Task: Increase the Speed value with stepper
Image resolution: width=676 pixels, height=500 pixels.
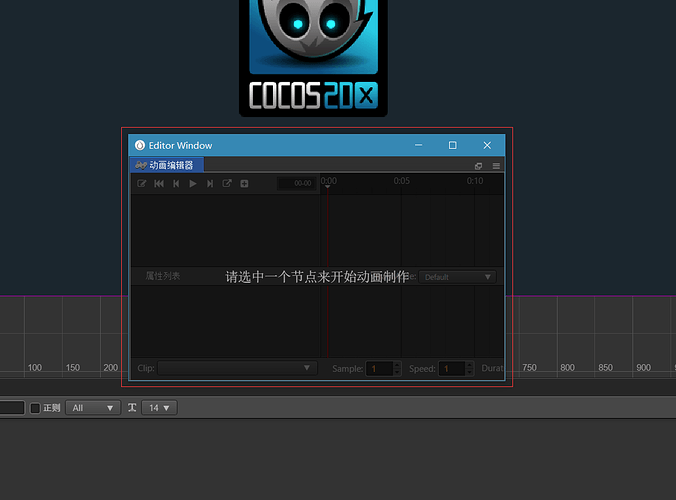Action: pyautogui.click(x=470, y=365)
